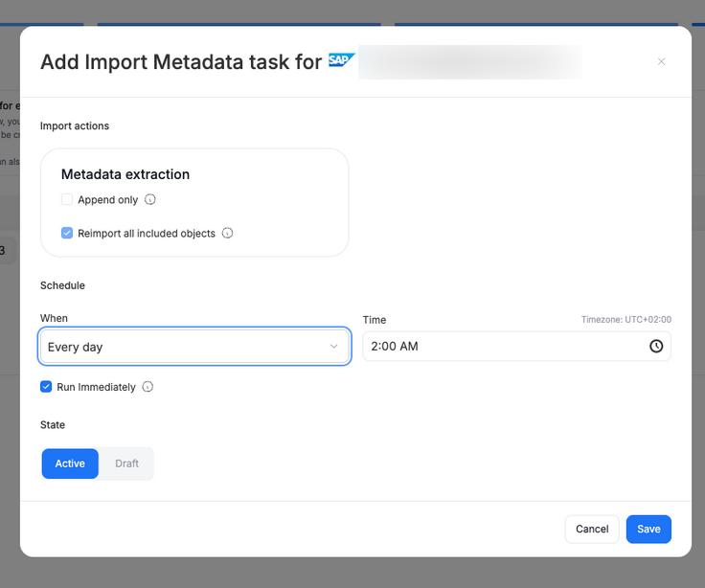The height and width of the screenshot is (588, 705).
Task: Click the Time field showing 2:00 AM
Action: point(516,346)
